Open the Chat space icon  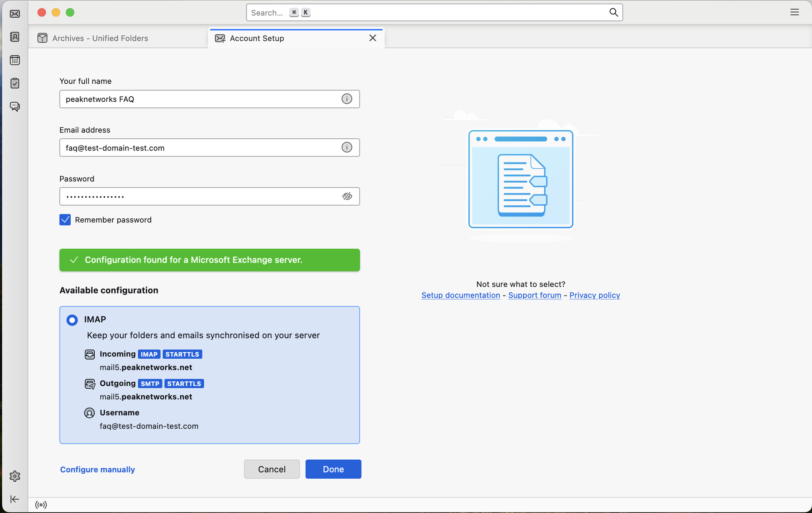coord(15,106)
